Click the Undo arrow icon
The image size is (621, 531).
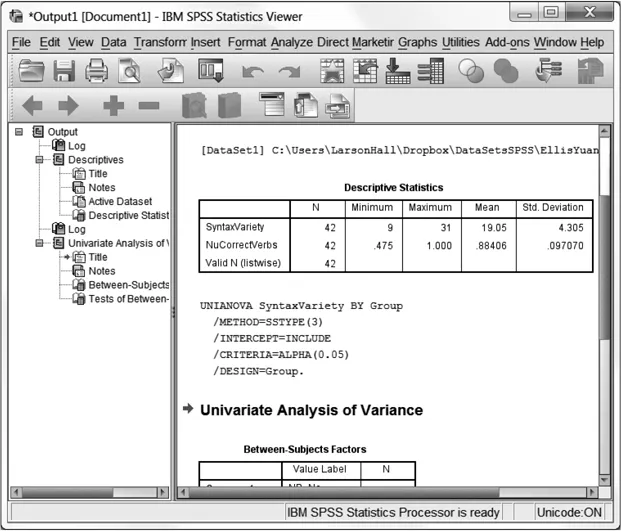click(x=253, y=71)
